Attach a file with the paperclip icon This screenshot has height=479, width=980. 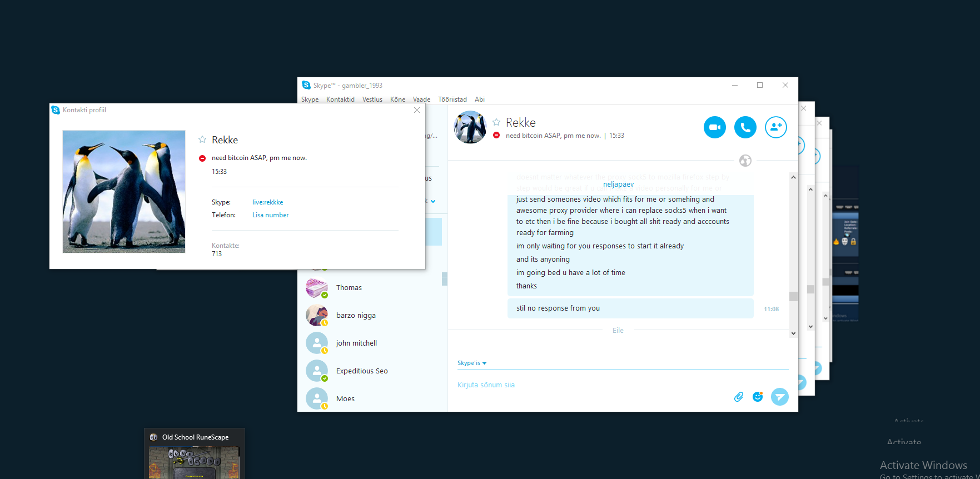point(739,397)
